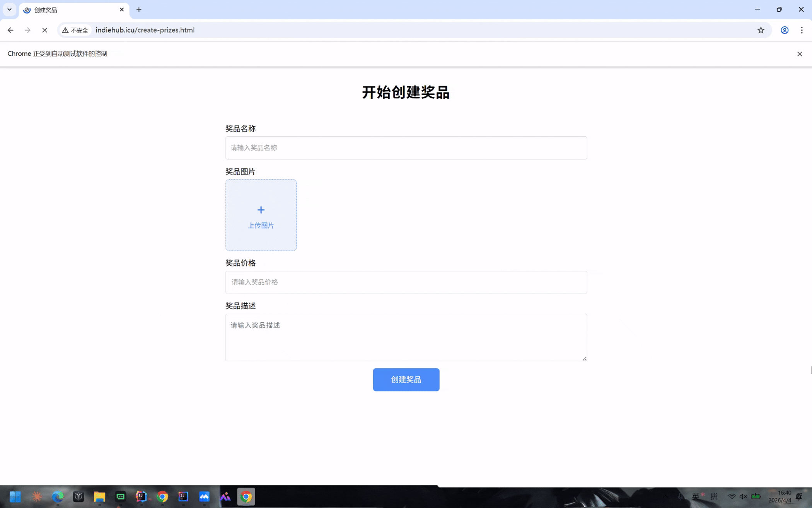
Task: Open Microsoft Edge from taskbar
Action: point(58,496)
